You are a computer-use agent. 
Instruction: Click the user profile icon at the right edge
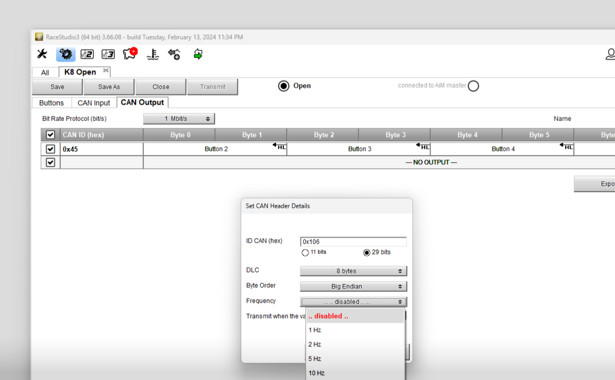pyautogui.click(x=610, y=54)
